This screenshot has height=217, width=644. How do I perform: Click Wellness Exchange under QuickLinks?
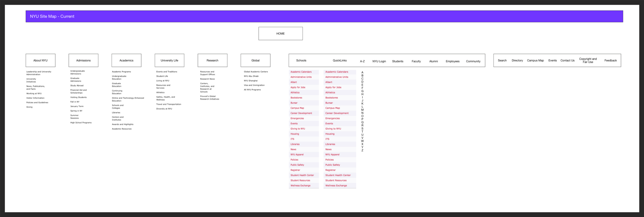tap(336, 185)
